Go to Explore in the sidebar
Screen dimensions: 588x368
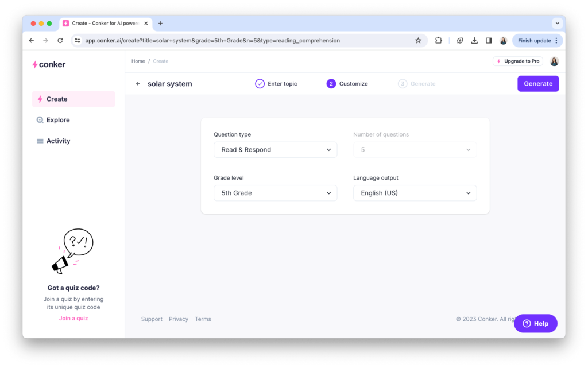(x=58, y=120)
